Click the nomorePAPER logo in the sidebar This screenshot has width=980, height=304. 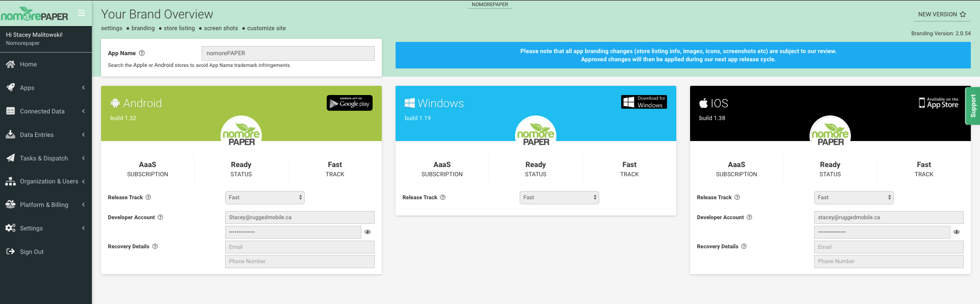[x=34, y=14]
